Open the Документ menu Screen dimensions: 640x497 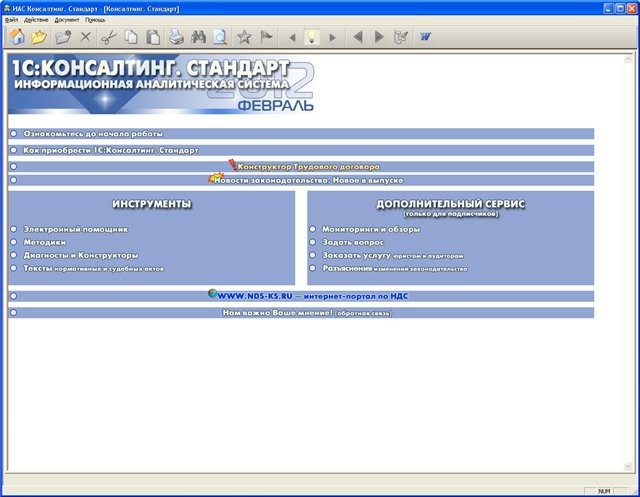[x=67, y=20]
